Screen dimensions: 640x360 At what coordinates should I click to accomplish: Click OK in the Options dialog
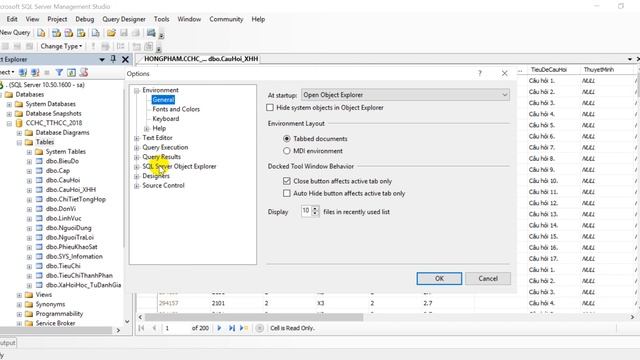click(439, 278)
